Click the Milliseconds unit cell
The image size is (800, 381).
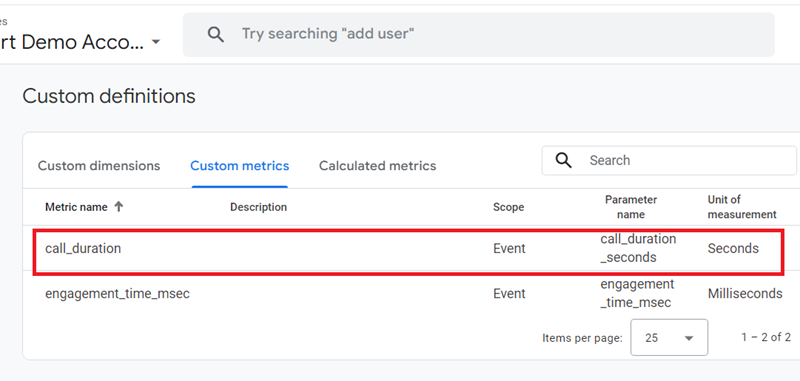click(745, 294)
